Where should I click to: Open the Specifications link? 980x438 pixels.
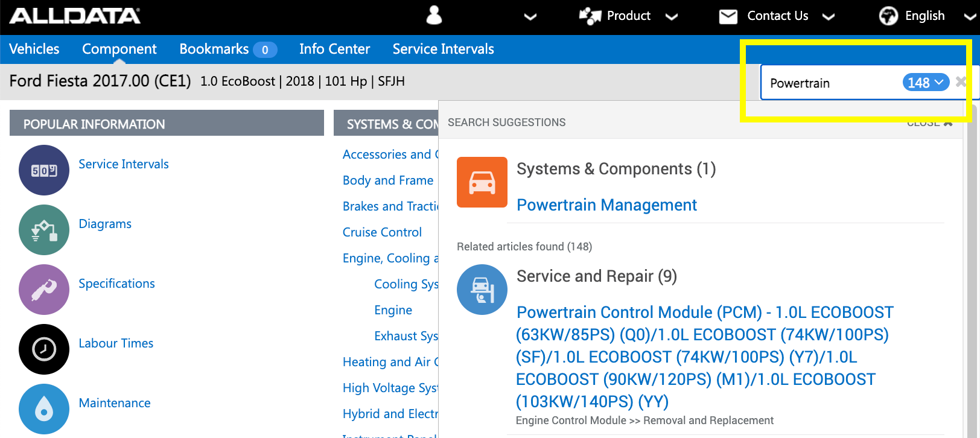(116, 284)
